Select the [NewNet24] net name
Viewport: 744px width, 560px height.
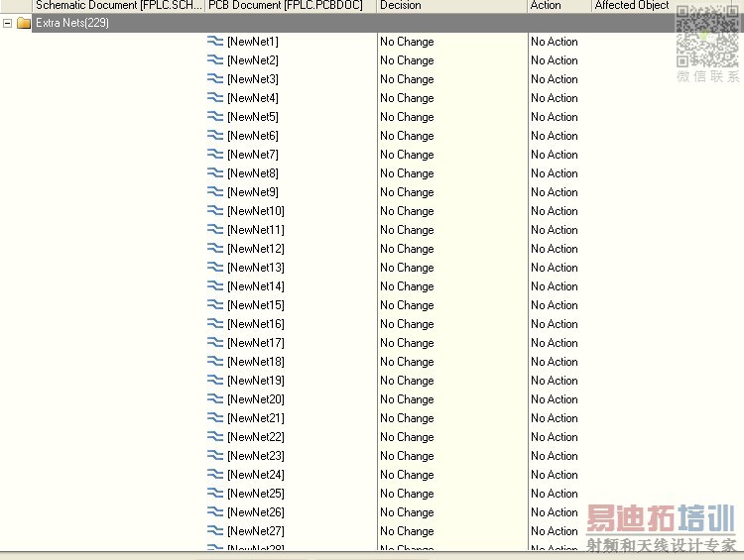[256, 475]
